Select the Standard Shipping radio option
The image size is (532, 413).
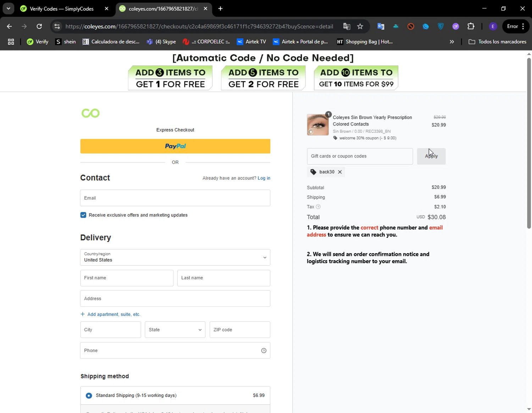pos(89,396)
